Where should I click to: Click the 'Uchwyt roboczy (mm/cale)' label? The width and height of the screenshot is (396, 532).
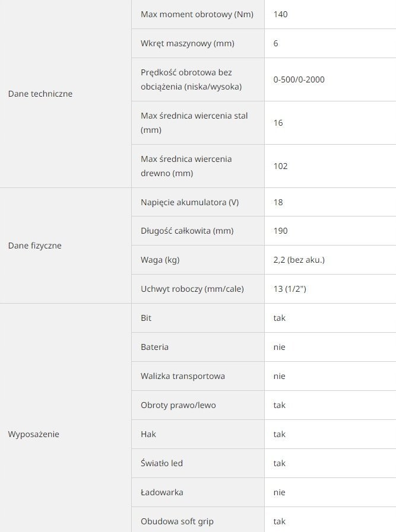[x=192, y=289]
